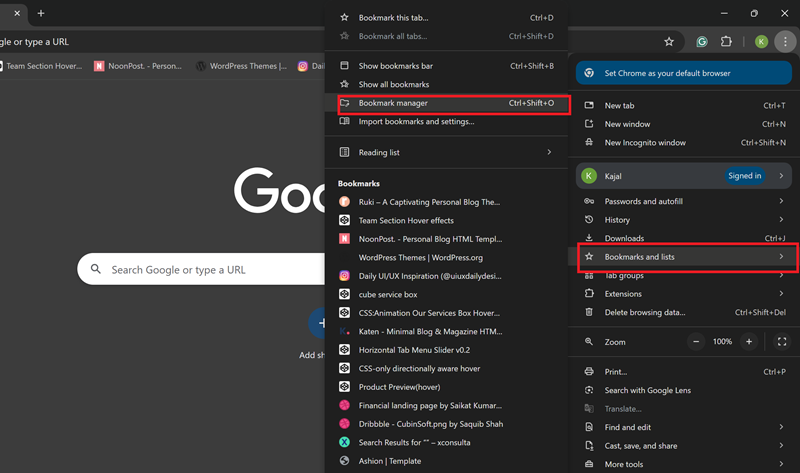This screenshot has height=473, width=800.
Task: Toggle fullscreen mode icon next to zoom
Action: (x=782, y=341)
